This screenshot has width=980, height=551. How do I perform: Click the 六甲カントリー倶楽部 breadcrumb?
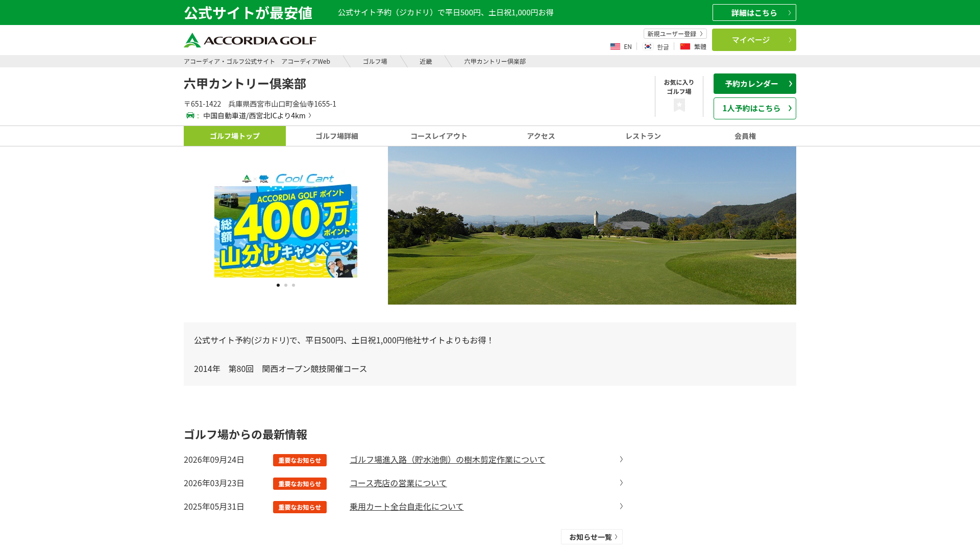pyautogui.click(x=495, y=61)
